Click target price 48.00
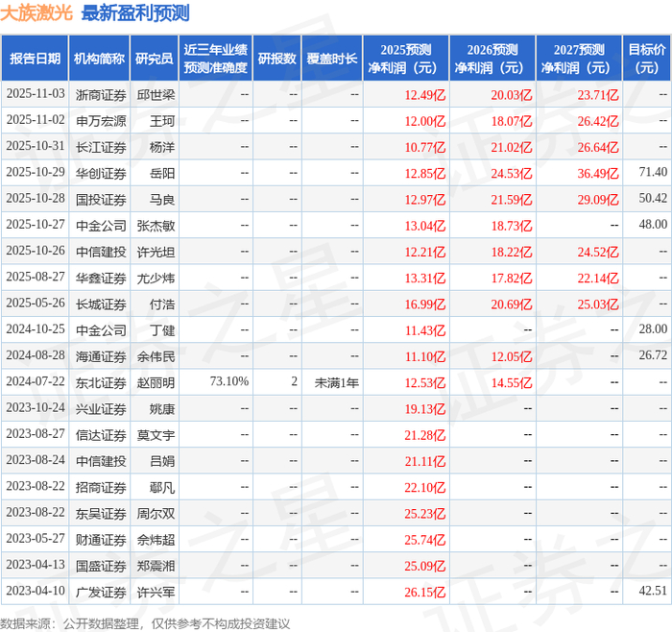Viewport: 672px width, 632px height. click(653, 225)
